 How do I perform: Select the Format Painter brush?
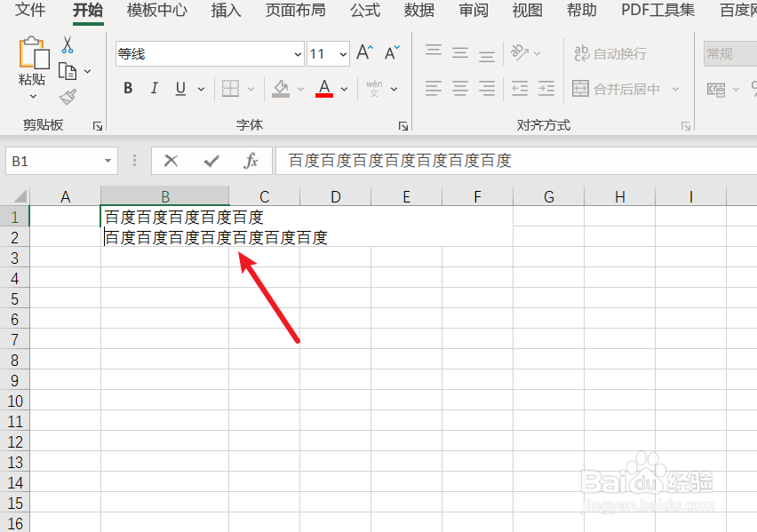(68, 97)
